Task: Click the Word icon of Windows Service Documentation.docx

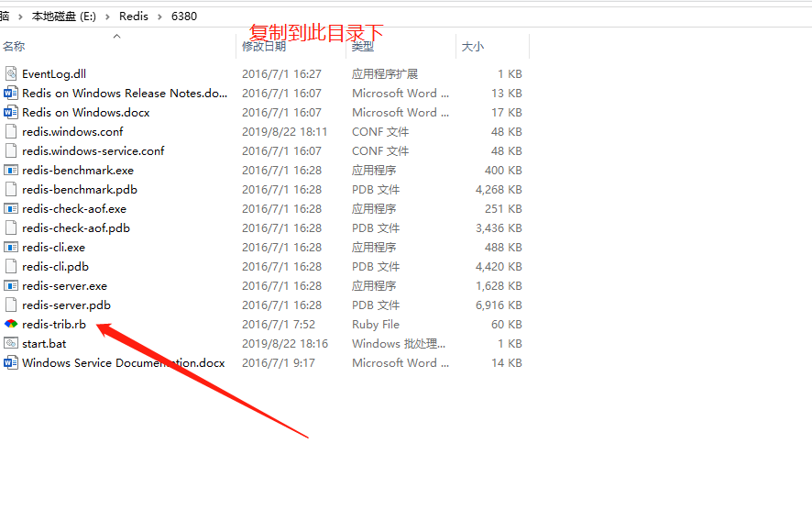Action: coord(11,363)
